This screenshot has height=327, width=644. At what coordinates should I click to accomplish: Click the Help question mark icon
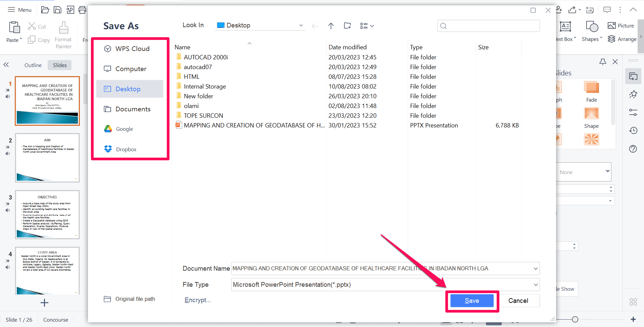coord(633,149)
